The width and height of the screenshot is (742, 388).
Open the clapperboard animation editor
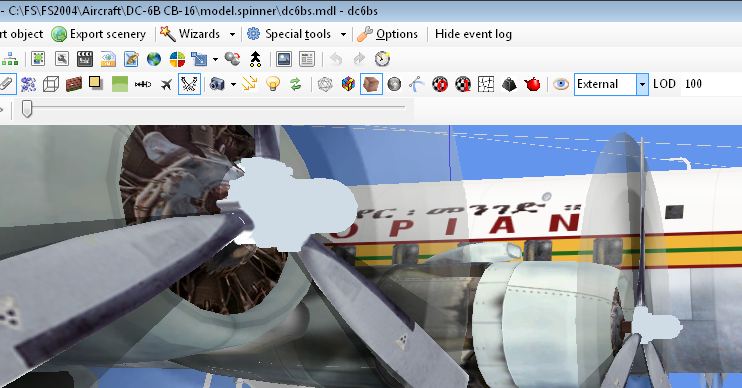pyautogui.click(x=85, y=59)
